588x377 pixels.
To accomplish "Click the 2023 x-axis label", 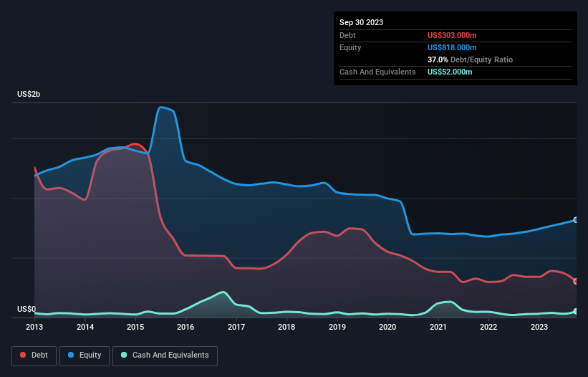I will (x=539, y=327).
